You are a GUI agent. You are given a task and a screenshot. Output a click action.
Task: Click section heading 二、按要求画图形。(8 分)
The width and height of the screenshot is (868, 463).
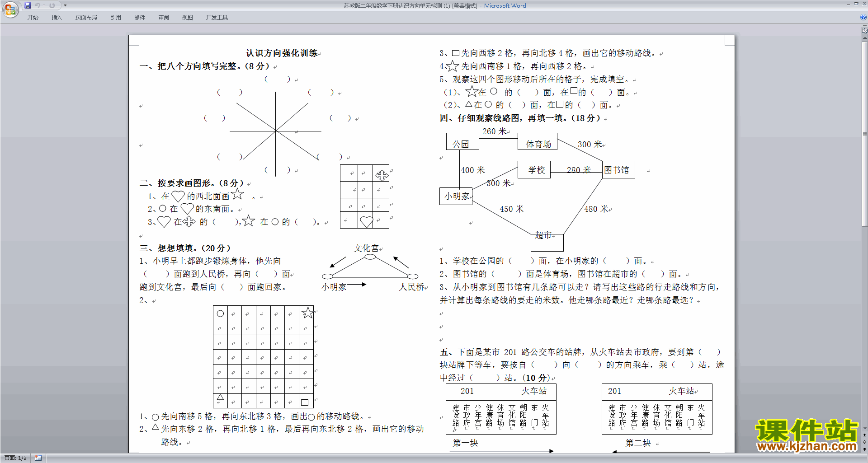[x=192, y=183]
